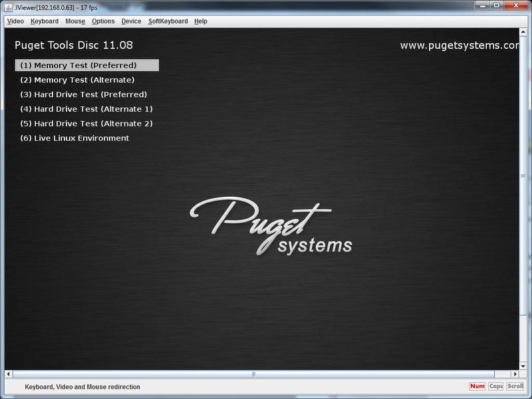Viewport: 532px width, 399px height.
Task: Open the SoftKeyboard menu
Action: [x=168, y=21]
